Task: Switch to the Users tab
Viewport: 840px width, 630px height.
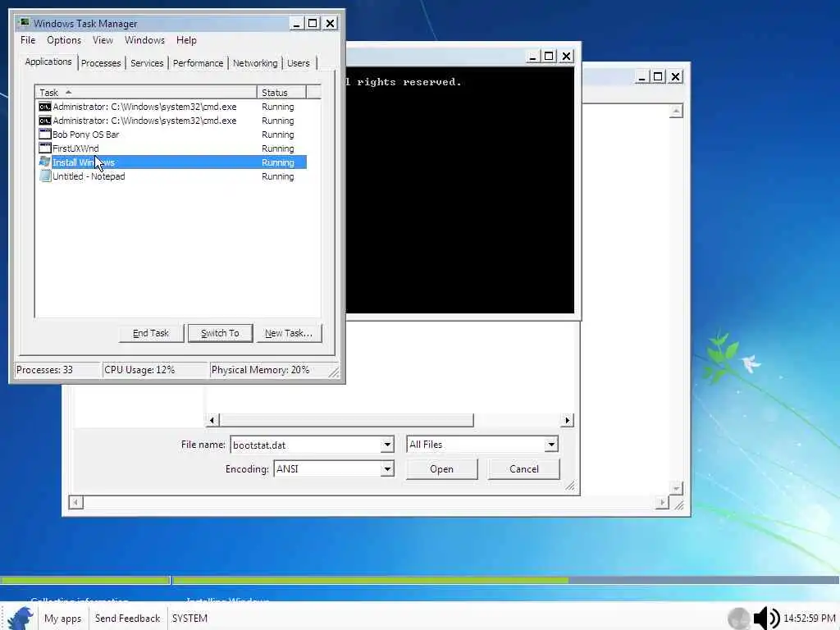Action: point(299,63)
